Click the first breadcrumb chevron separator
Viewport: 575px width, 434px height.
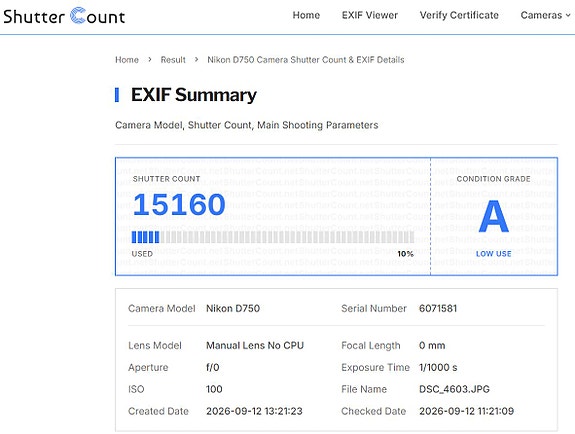point(150,59)
